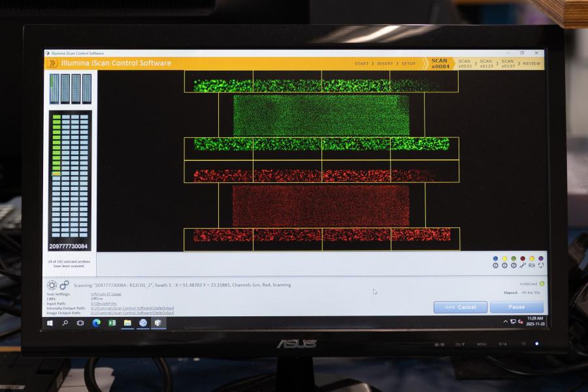Open the Z-axis motor gear icon
Screen dimensions: 588x392
514,265
